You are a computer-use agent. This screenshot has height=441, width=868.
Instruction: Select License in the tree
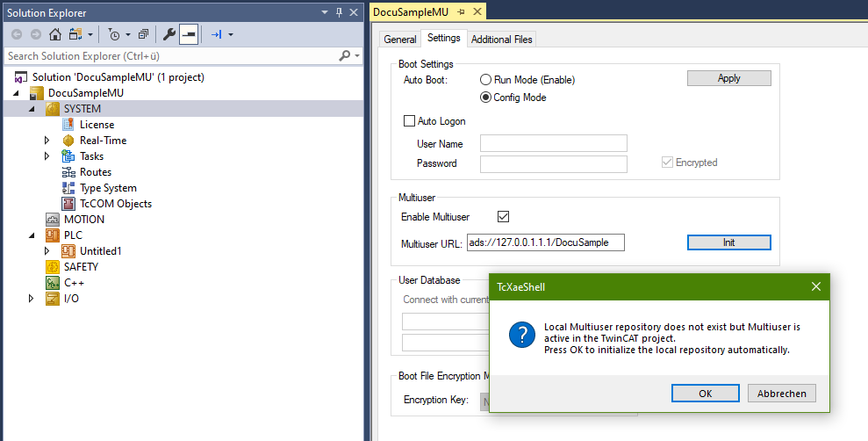tap(97, 125)
